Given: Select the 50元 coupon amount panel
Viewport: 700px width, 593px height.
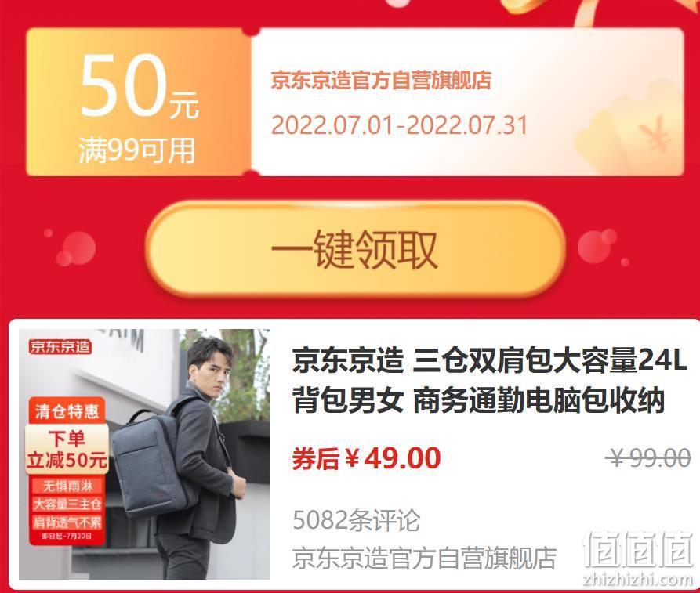Looking at the screenshot, I should [x=139, y=102].
